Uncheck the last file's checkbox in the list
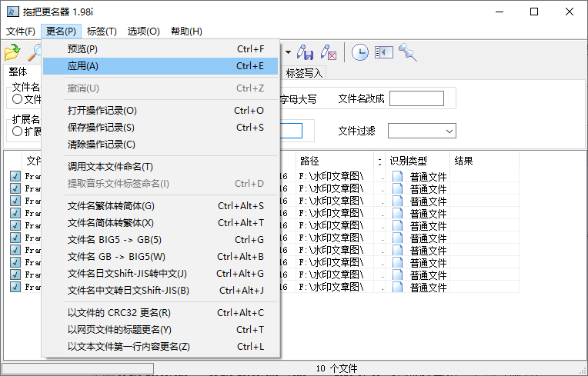588x376 pixels. point(15,287)
